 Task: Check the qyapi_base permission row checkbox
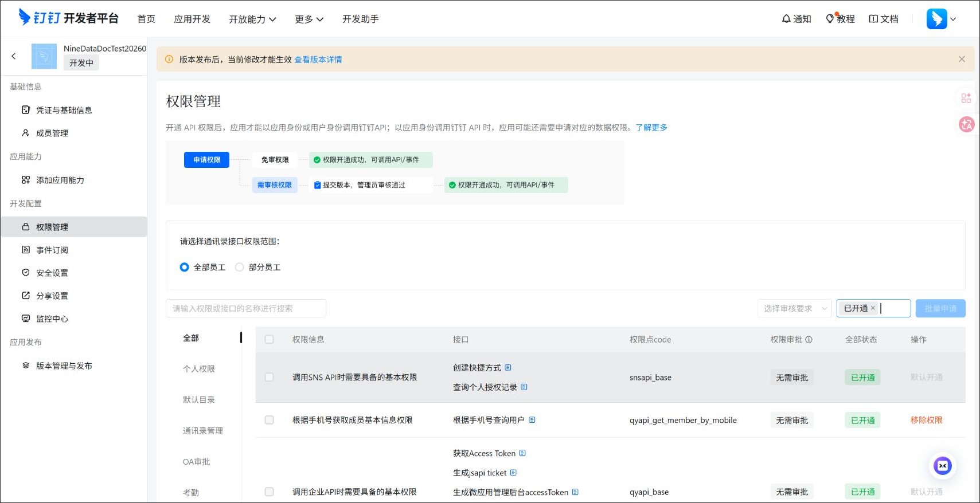tap(269, 492)
